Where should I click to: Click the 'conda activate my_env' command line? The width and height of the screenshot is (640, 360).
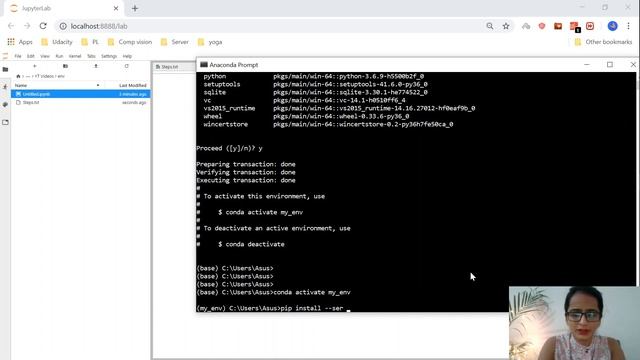273,293
